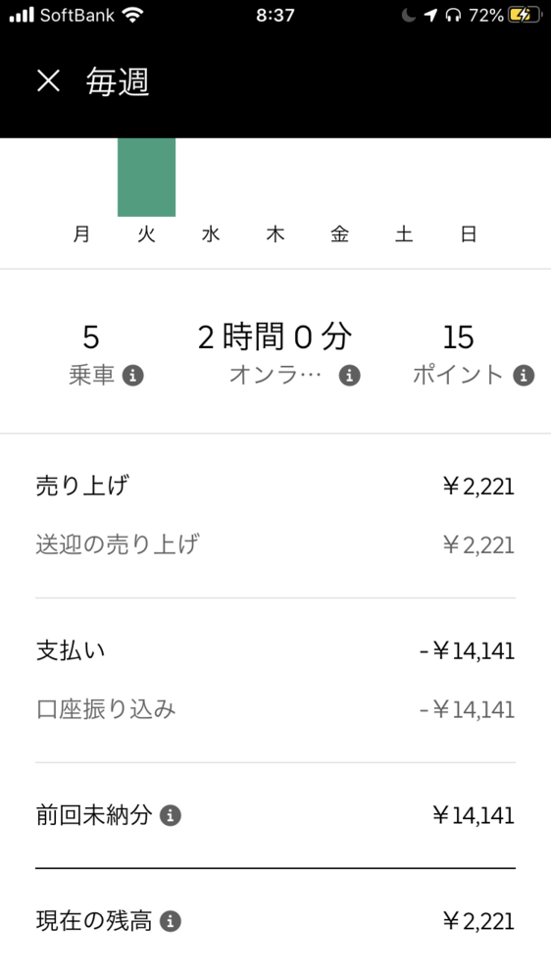The height and width of the screenshot is (980, 551).
Task: Select 火 day label
Action: pyautogui.click(x=146, y=234)
